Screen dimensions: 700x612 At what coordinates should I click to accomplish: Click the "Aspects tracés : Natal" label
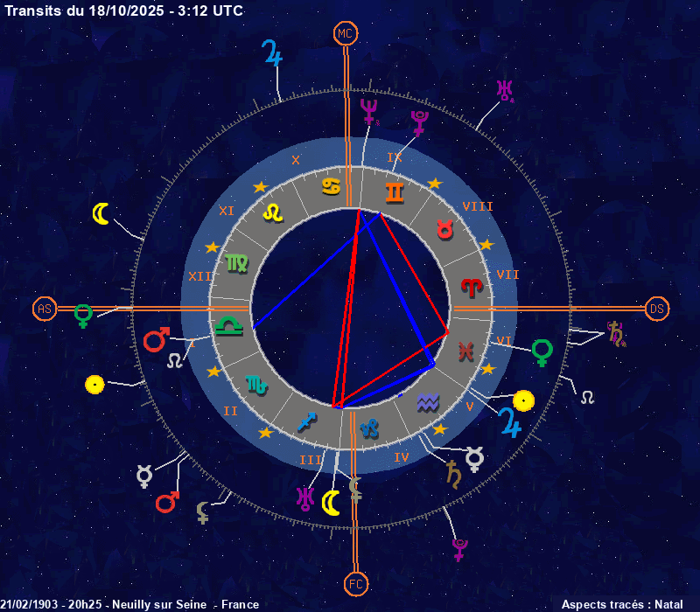[x=621, y=604]
